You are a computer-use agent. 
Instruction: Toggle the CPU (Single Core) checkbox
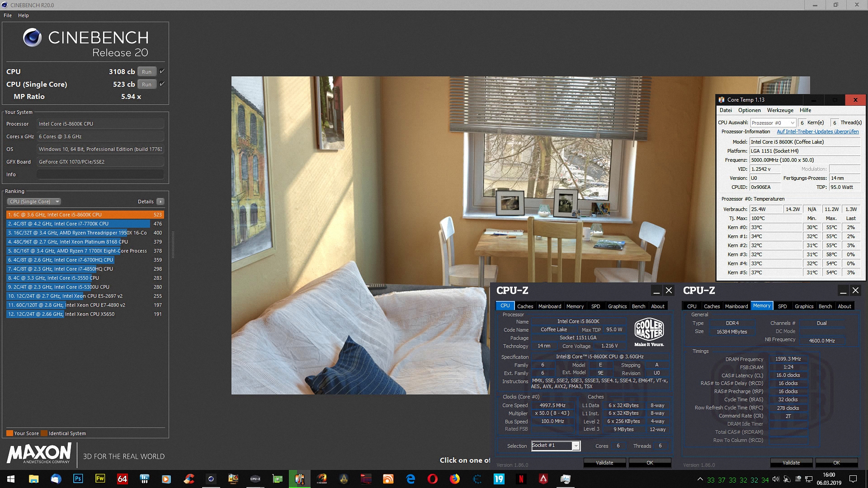[x=162, y=84]
